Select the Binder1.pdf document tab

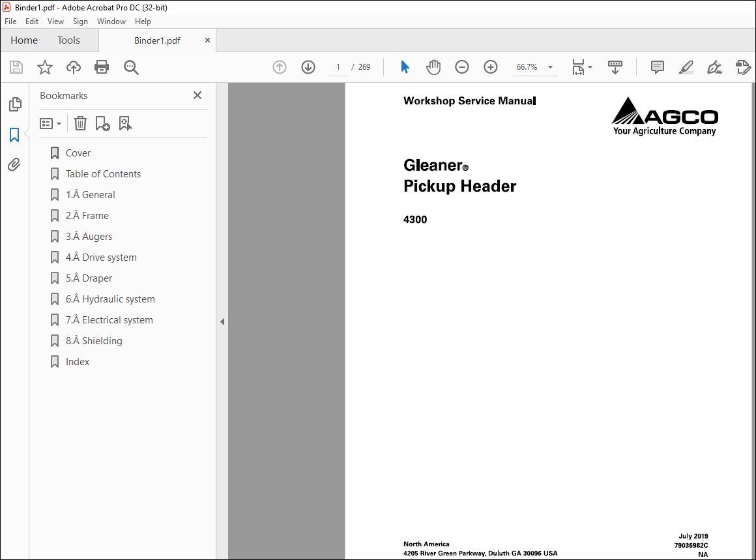157,40
